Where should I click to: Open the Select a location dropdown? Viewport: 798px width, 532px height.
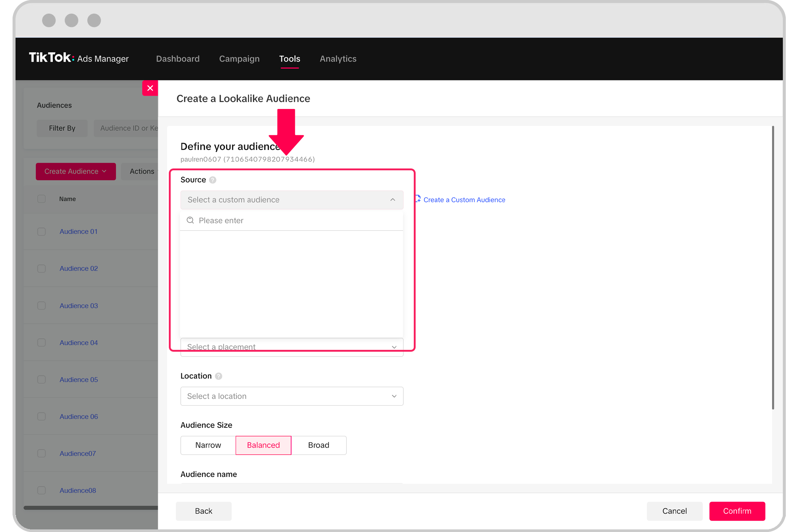pyautogui.click(x=291, y=396)
